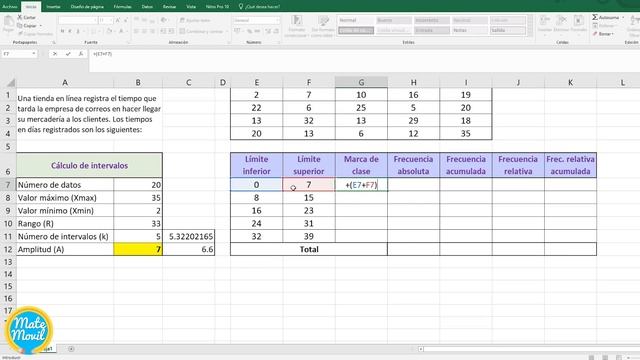Open the Portapapeles dialog launcher
The height and width of the screenshot is (360, 640).
pyautogui.click(x=54, y=42)
